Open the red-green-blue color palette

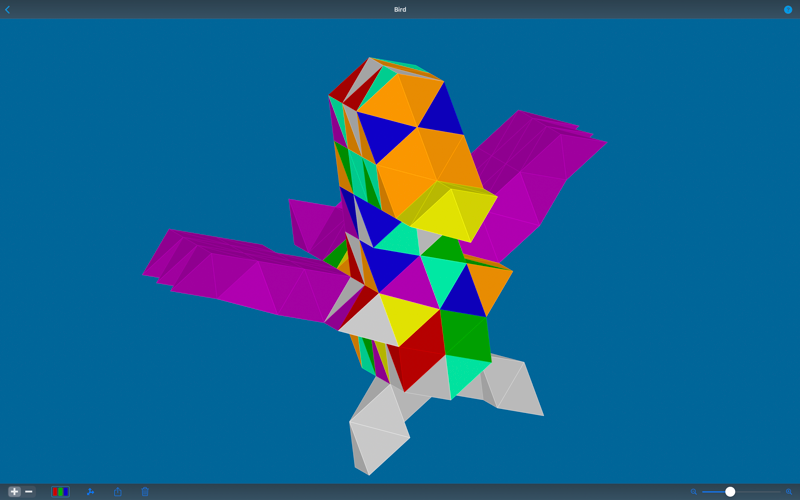click(60, 492)
